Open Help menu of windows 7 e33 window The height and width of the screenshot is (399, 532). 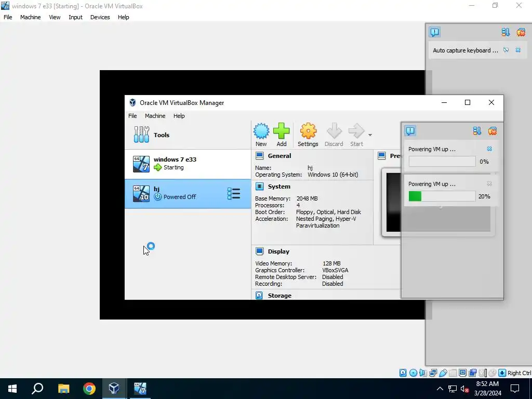pyautogui.click(x=123, y=17)
